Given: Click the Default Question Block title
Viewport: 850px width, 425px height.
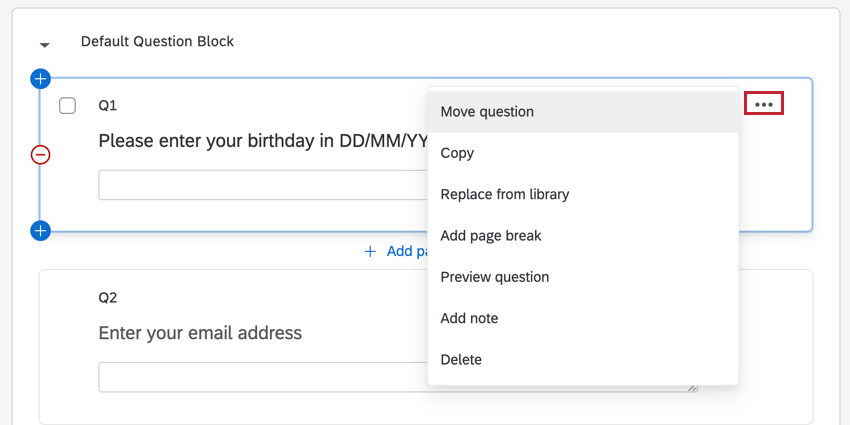Looking at the screenshot, I should coord(157,42).
